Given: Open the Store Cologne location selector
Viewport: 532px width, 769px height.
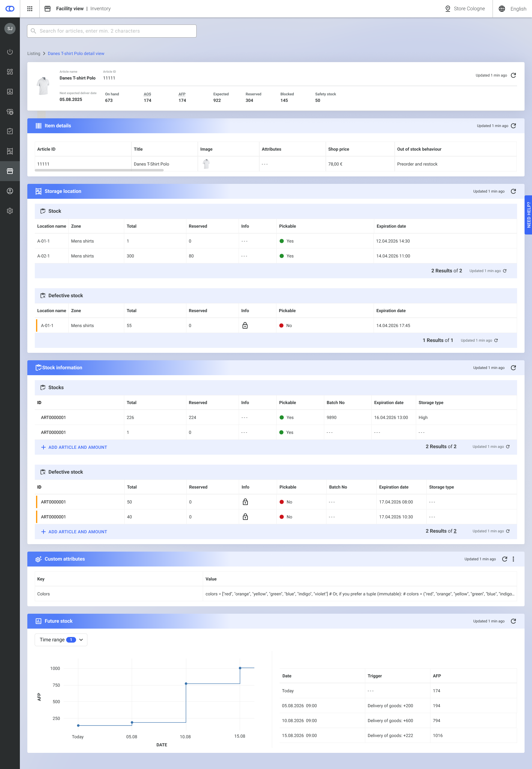Looking at the screenshot, I should 465,9.
